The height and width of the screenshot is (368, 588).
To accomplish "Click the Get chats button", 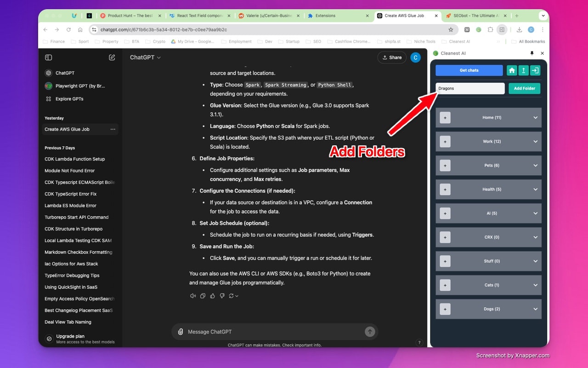I will click(469, 70).
